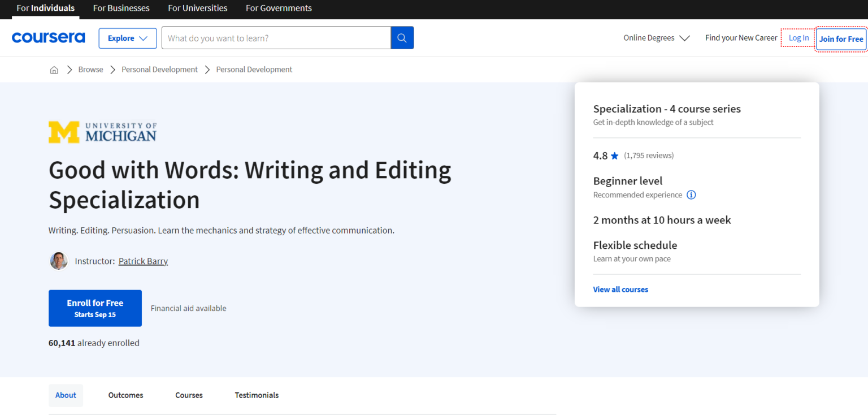Click the Join for Free button
868x419 pixels.
click(841, 38)
